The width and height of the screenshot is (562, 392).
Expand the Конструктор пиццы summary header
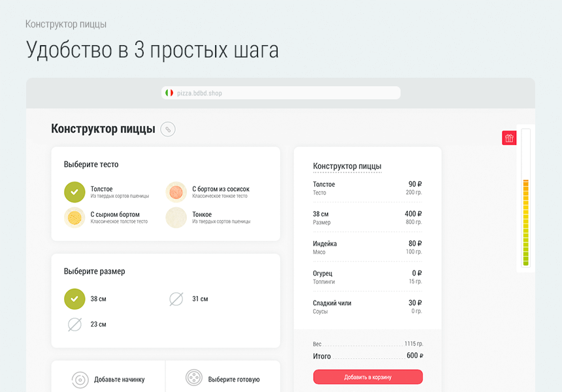[348, 165]
